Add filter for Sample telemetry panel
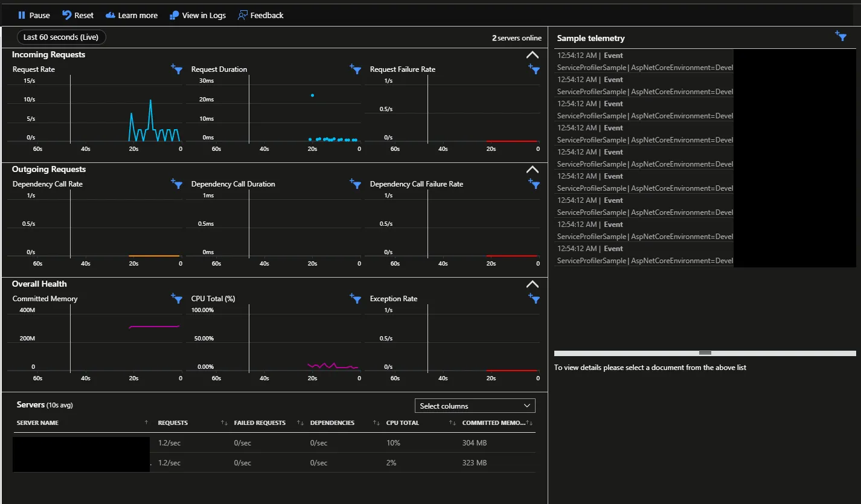The height and width of the screenshot is (504, 861). pyautogui.click(x=840, y=37)
